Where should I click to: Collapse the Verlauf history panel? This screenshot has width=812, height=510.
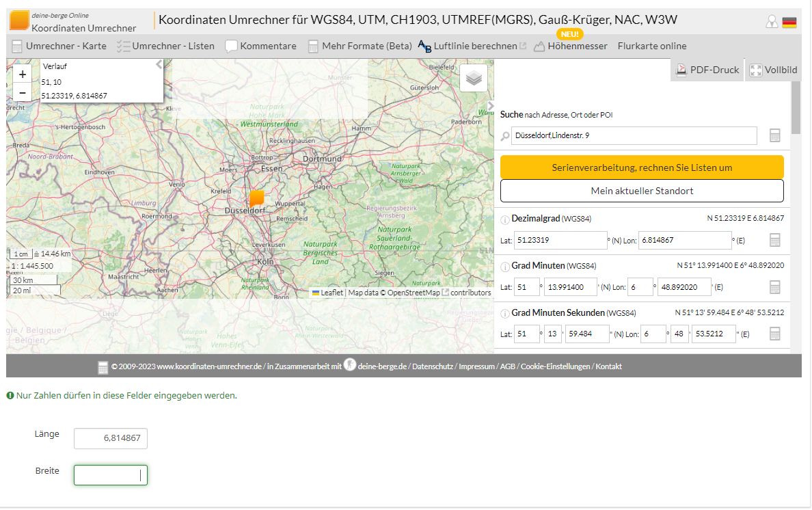159,65
